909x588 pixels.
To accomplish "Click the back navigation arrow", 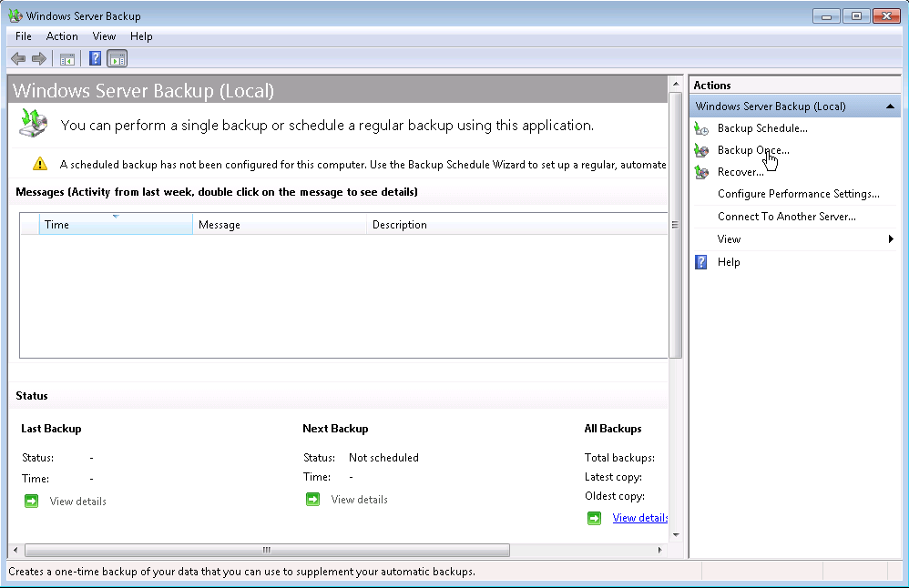I will (17, 58).
